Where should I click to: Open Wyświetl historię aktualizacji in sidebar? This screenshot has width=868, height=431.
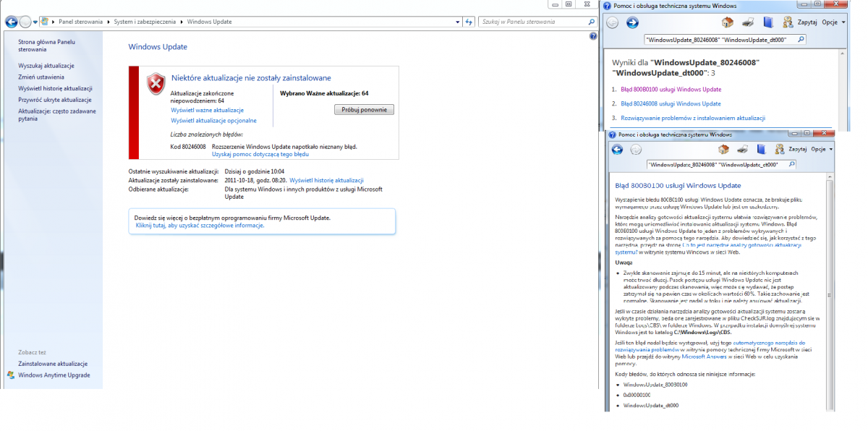pyautogui.click(x=55, y=88)
